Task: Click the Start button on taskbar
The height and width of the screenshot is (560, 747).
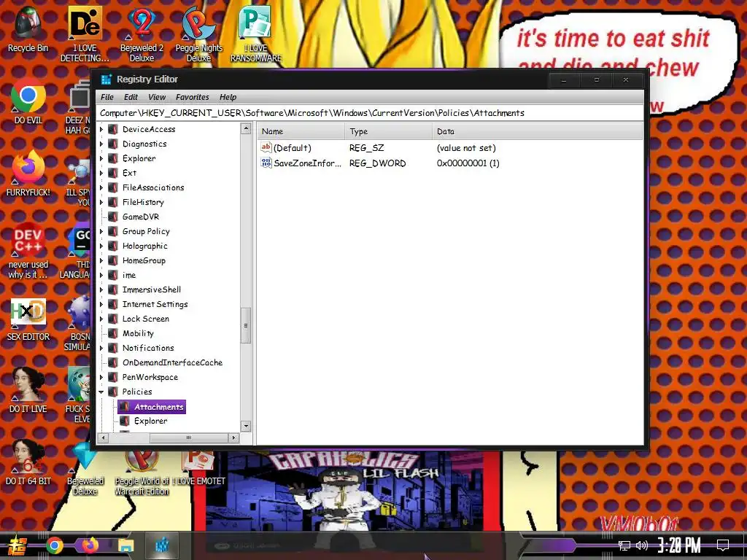Action: [x=18, y=545]
